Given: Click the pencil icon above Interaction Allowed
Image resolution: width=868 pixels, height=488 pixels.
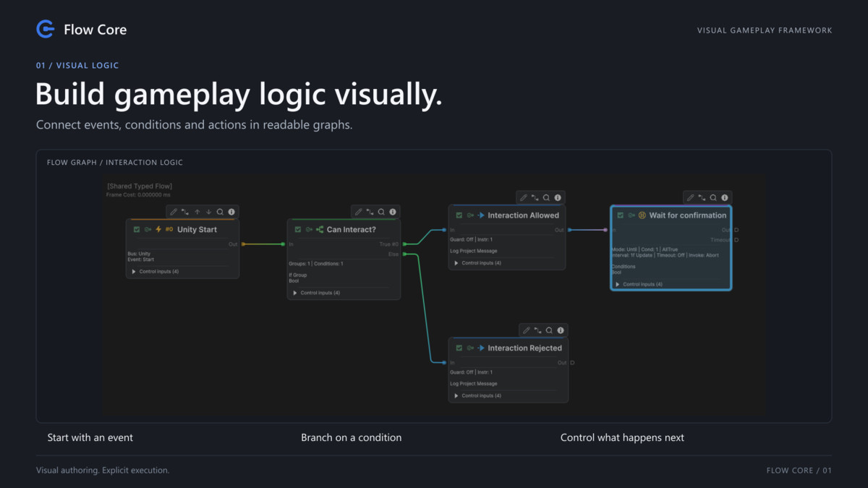Looking at the screenshot, I should pos(523,197).
